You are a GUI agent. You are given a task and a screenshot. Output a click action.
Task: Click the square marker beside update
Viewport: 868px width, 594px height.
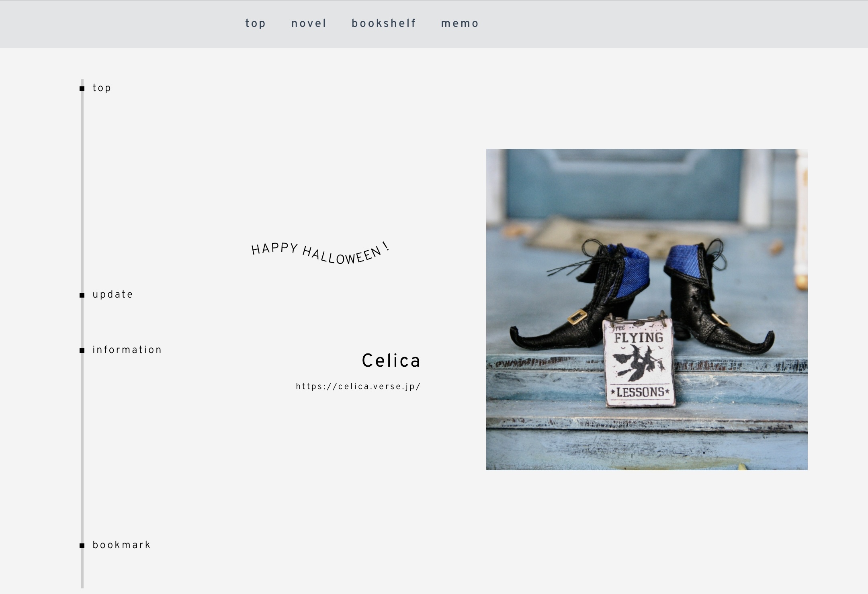tap(82, 295)
